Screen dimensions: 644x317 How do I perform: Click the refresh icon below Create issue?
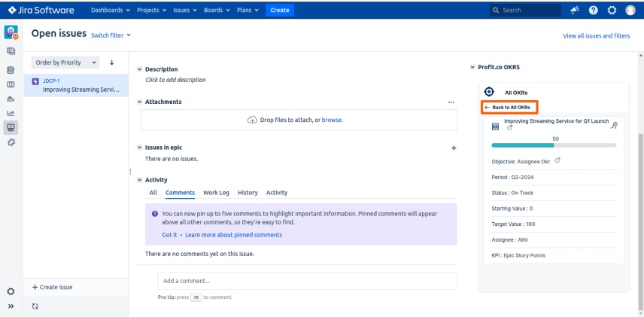coord(35,306)
